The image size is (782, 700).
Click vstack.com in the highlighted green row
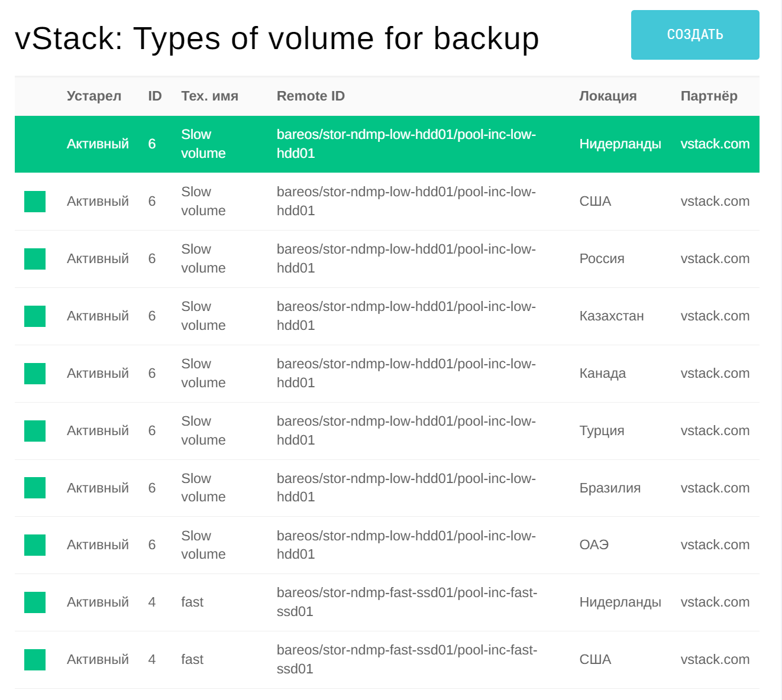(715, 144)
